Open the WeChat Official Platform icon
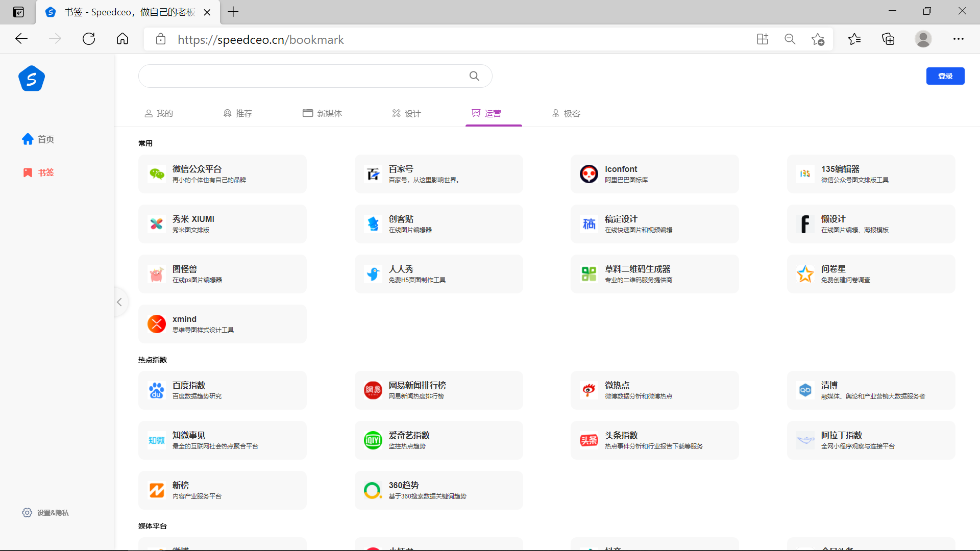This screenshot has width=980, height=551. pos(157,174)
